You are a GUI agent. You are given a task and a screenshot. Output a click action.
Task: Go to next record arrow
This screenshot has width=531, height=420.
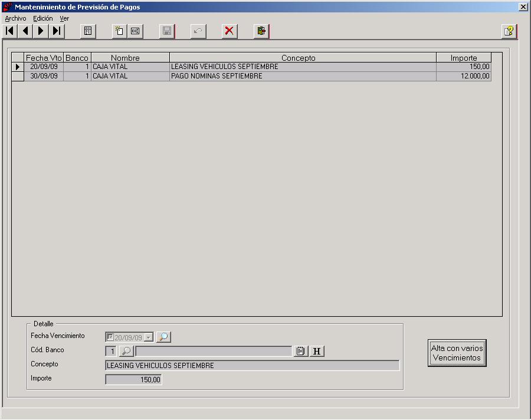click(41, 31)
